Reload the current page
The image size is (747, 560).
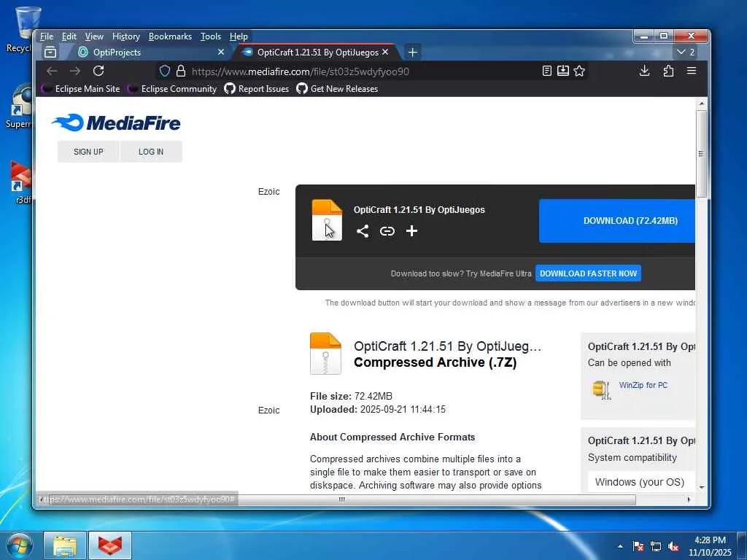point(98,71)
